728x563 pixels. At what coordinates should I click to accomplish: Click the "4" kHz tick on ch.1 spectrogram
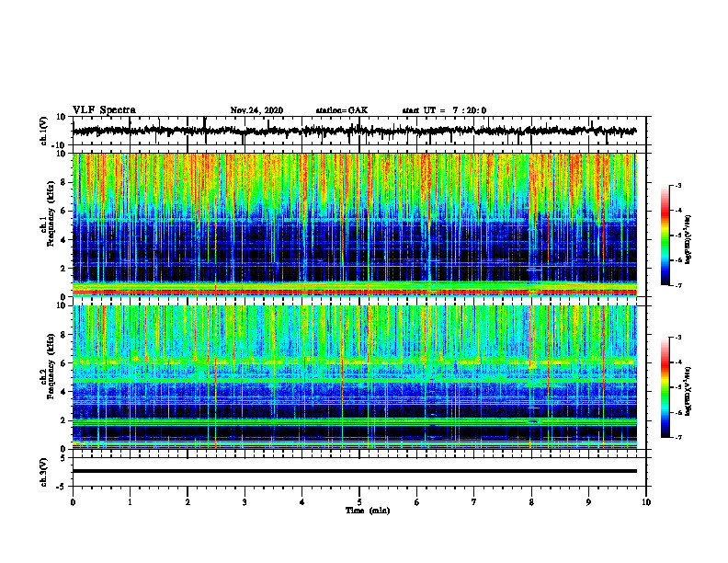[64, 240]
